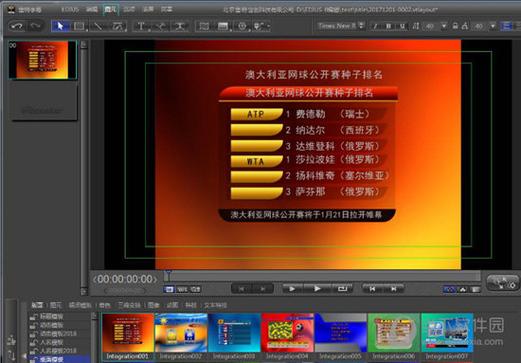
Task: Toggle bold formatting
Action: pyautogui.click(x=388, y=26)
